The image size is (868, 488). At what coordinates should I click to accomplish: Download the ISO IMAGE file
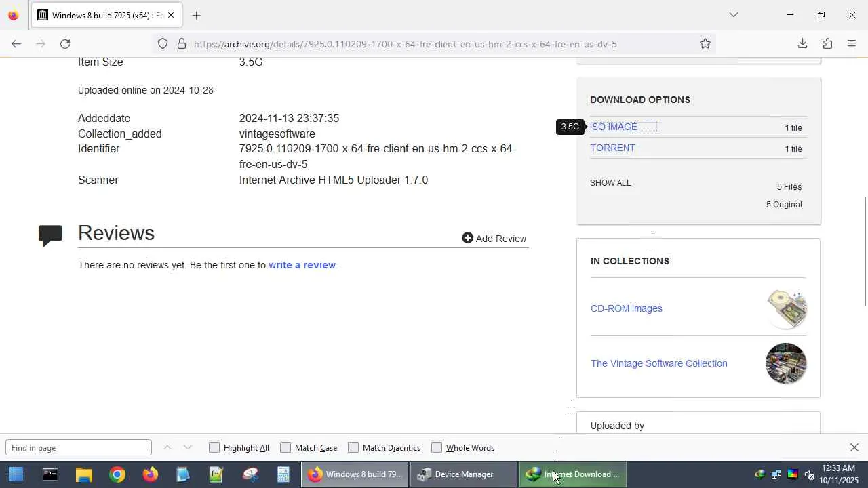[613, 127]
